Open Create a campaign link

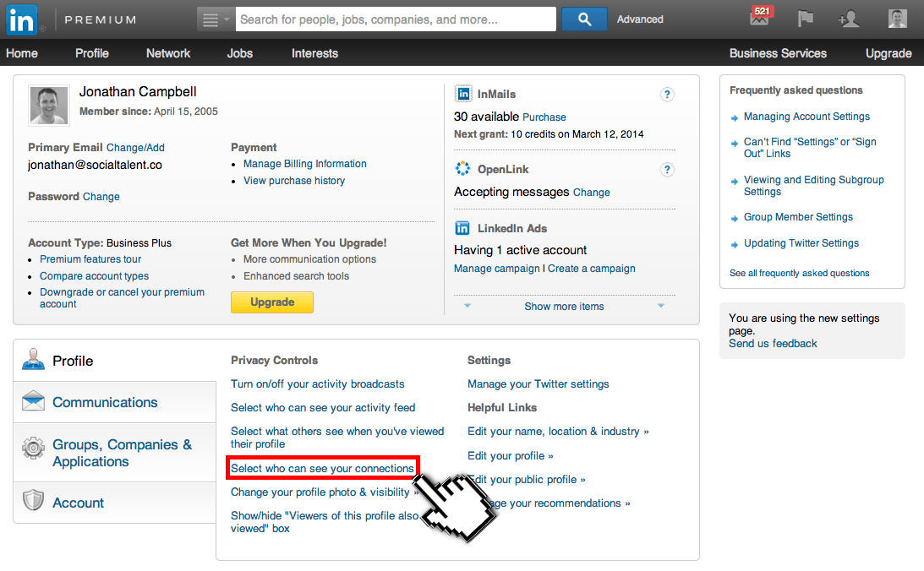592,269
